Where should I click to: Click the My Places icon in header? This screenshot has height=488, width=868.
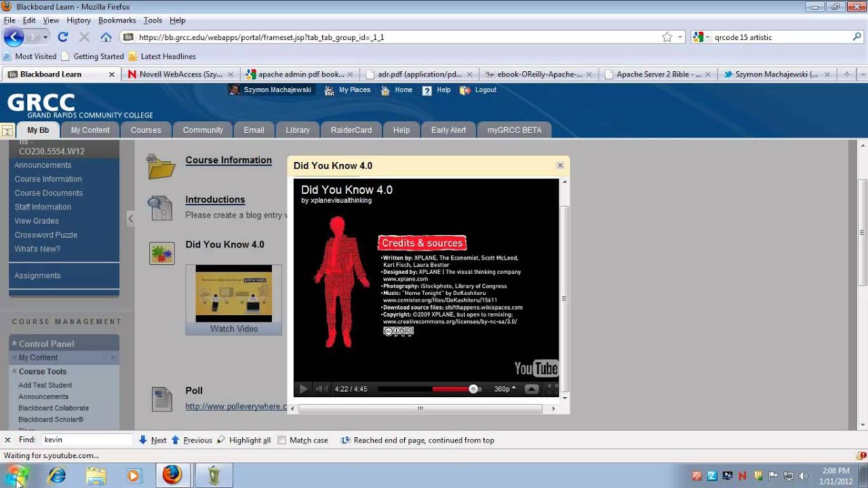pyautogui.click(x=330, y=90)
